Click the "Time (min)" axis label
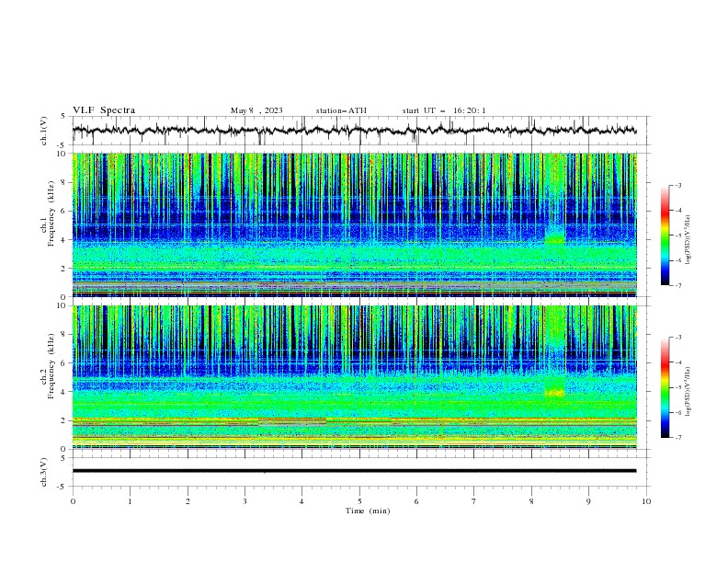The width and height of the screenshot is (728, 563). (368, 511)
